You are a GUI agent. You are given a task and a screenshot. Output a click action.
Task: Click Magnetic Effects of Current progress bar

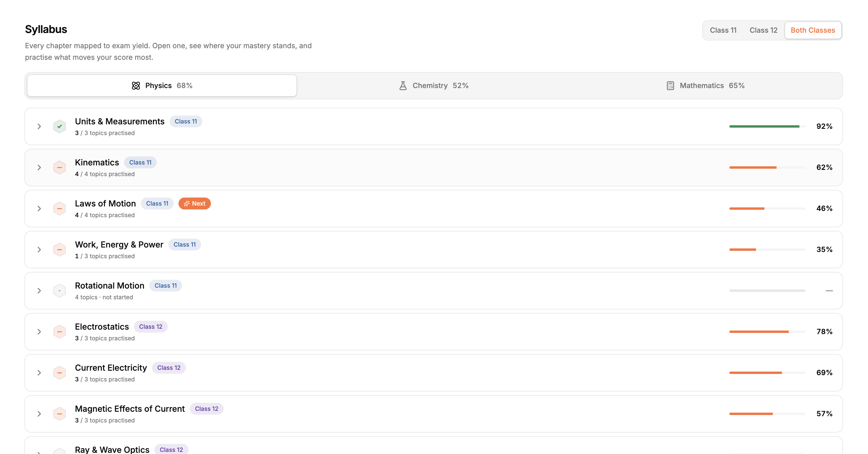tap(767, 414)
